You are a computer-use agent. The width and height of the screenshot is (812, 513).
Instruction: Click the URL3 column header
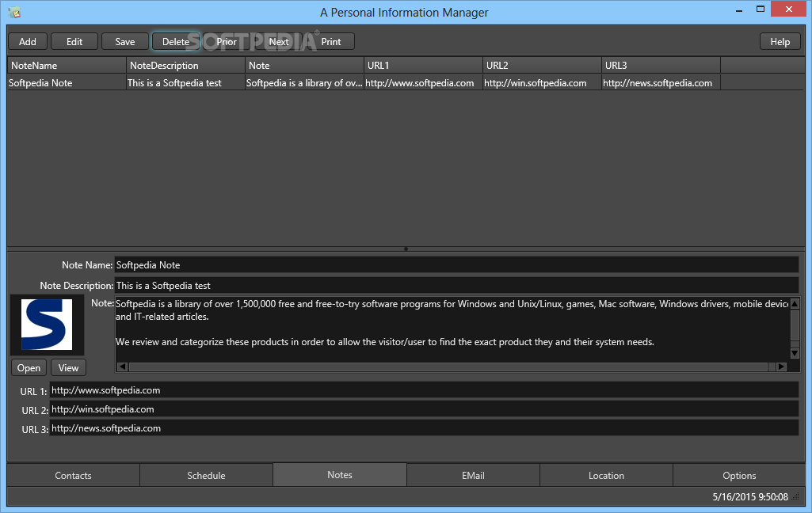pos(661,65)
